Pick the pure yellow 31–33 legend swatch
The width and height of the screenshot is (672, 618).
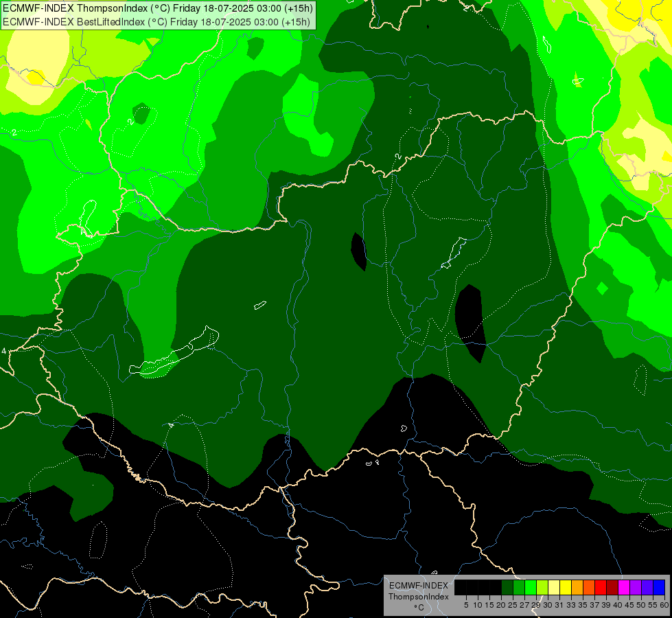[566, 587]
